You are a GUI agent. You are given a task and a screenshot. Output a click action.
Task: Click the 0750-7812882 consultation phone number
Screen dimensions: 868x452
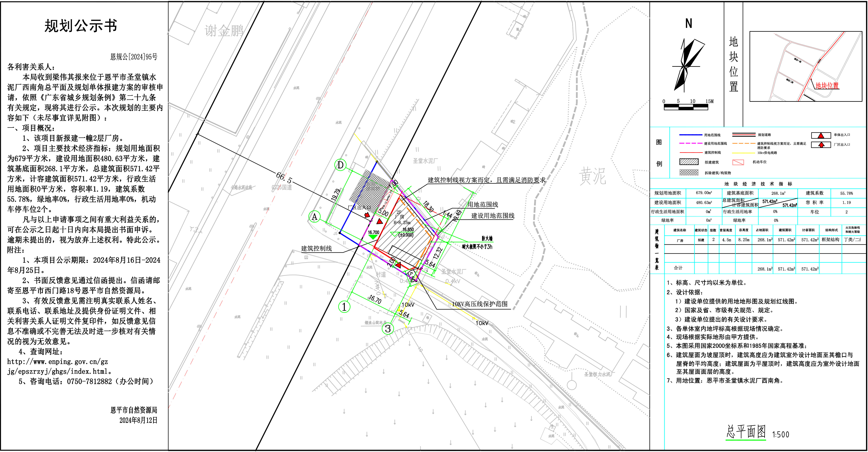click(89, 381)
